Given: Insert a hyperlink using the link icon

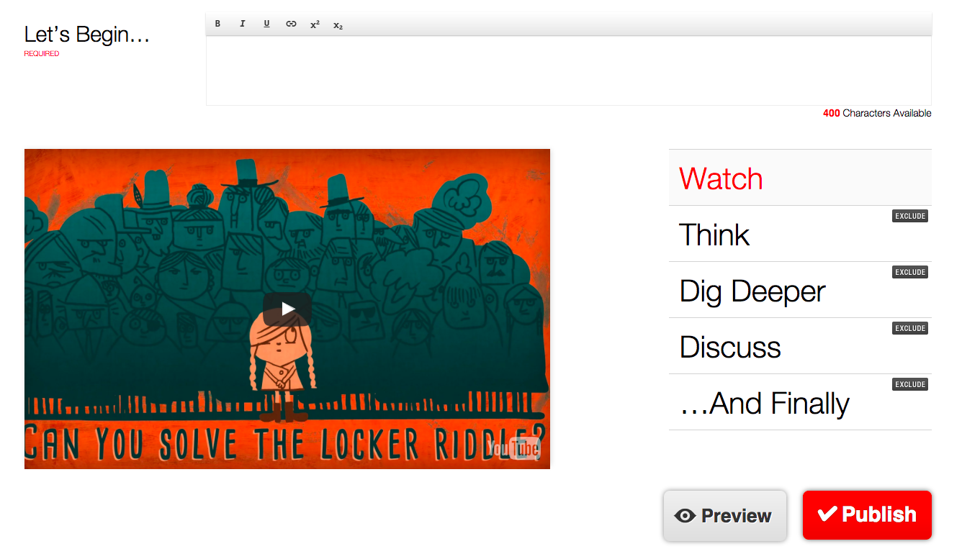Looking at the screenshot, I should (x=291, y=24).
